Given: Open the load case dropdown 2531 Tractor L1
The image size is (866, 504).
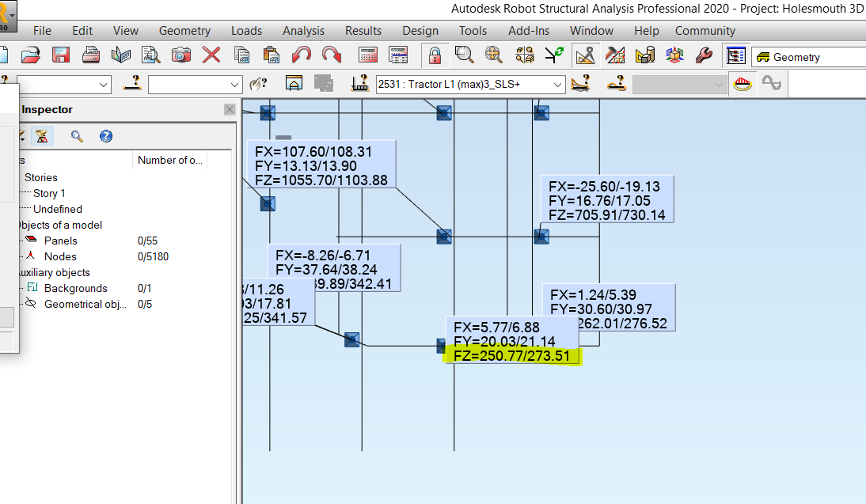Looking at the screenshot, I should (470, 85).
